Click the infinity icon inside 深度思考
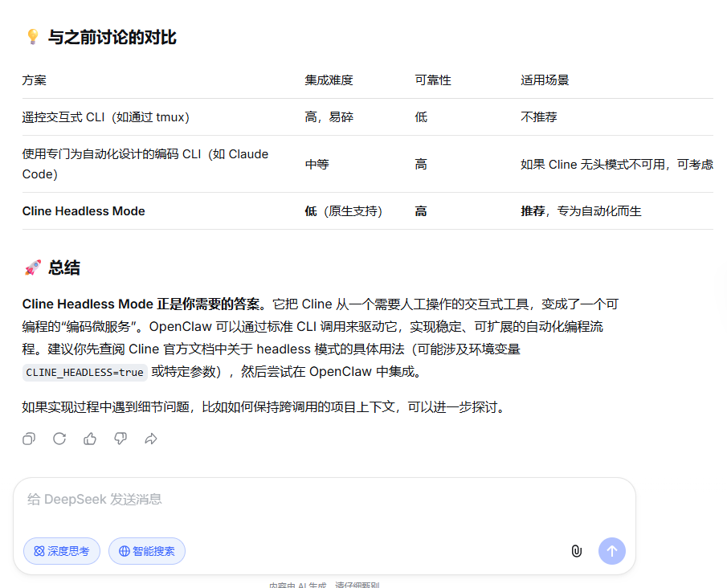This screenshot has width=727, height=588. [x=40, y=551]
